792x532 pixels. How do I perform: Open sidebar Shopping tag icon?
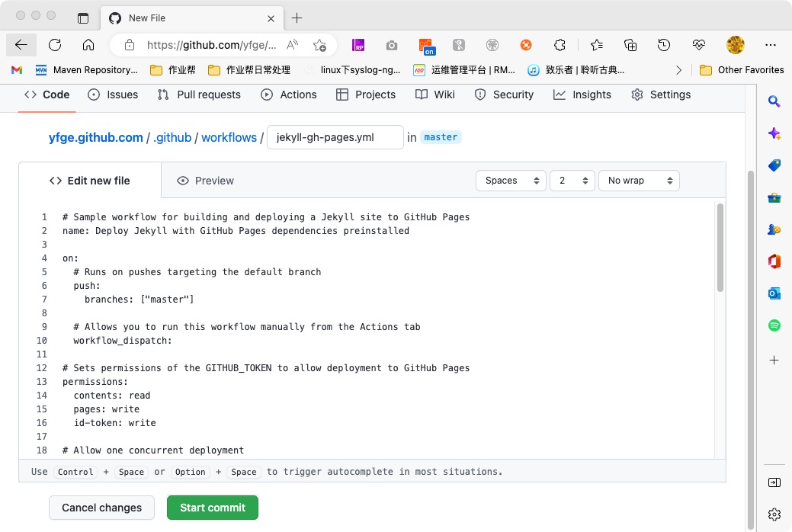click(x=774, y=165)
